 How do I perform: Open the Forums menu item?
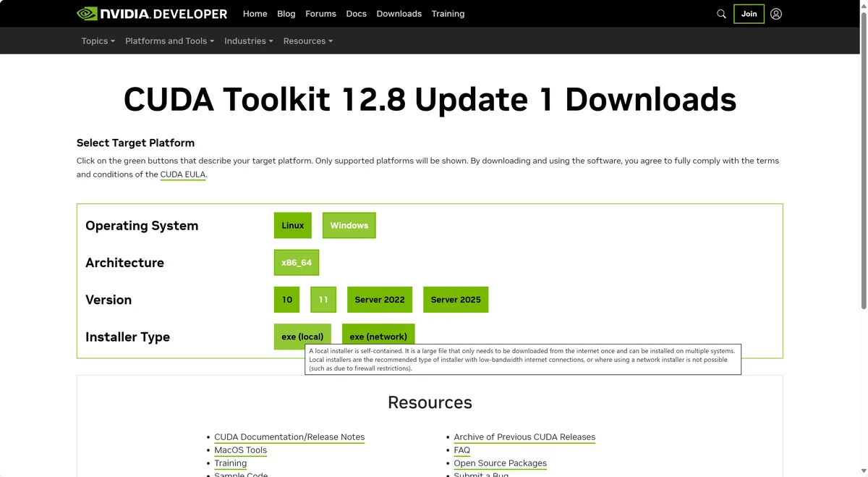[320, 14]
